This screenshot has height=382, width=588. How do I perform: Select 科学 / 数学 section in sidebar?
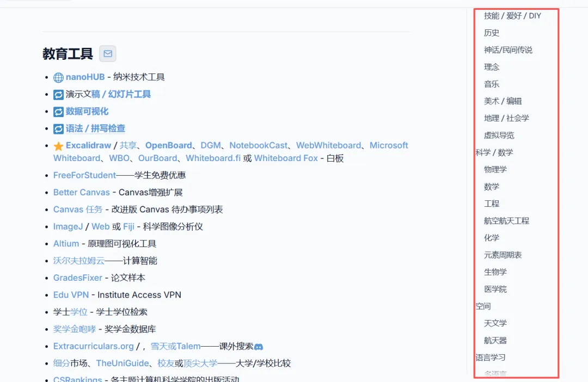click(494, 152)
